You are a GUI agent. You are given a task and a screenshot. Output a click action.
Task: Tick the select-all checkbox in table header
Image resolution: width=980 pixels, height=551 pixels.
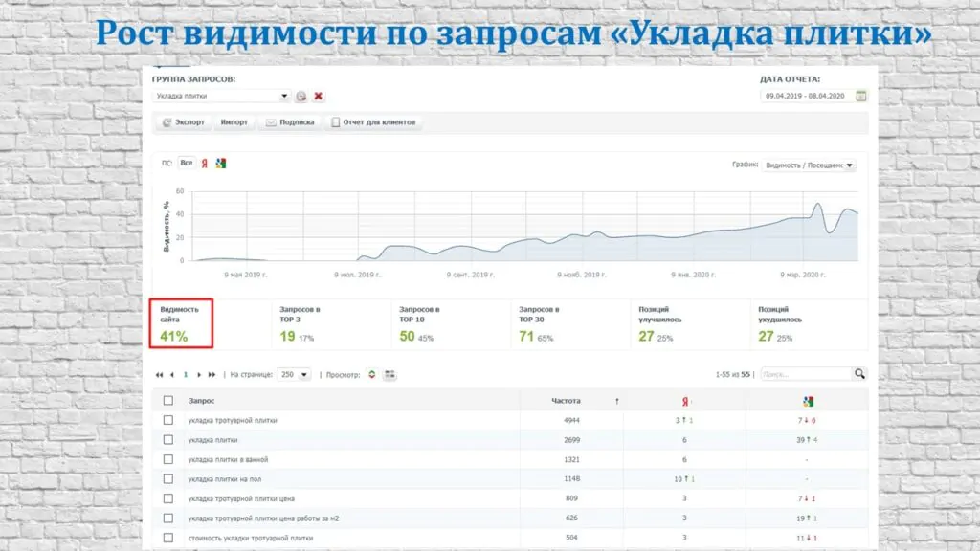pyautogui.click(x=168, y=401)
